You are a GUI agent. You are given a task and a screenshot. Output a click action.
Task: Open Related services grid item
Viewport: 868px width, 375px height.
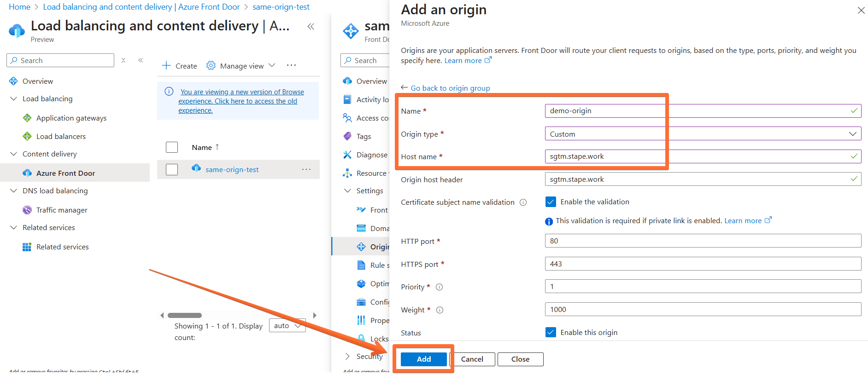pos(63,247)
